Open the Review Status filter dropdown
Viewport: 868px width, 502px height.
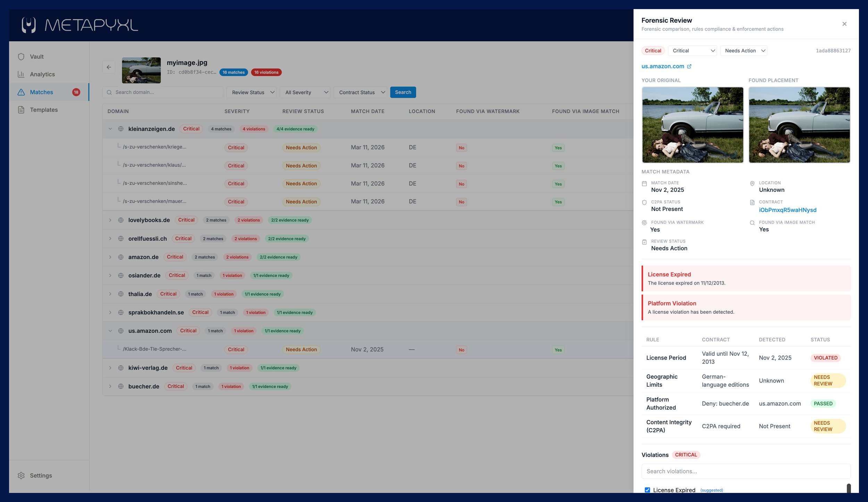[251, 92]
